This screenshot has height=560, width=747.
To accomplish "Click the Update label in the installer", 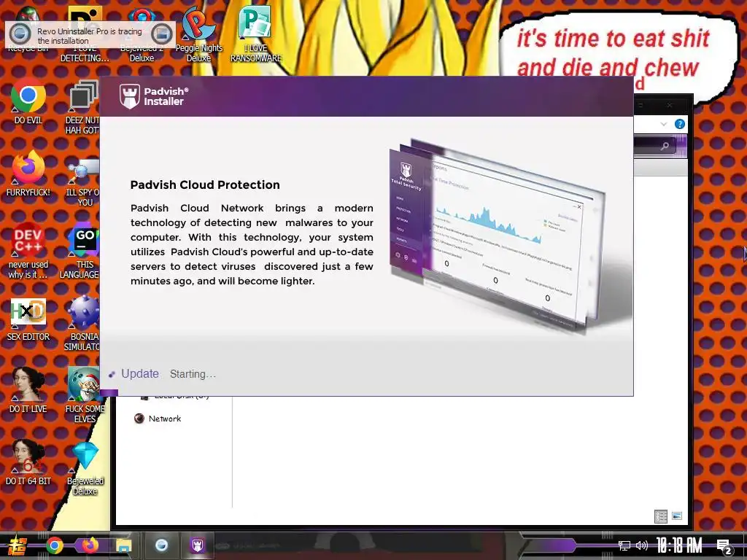I will point(139,373).
